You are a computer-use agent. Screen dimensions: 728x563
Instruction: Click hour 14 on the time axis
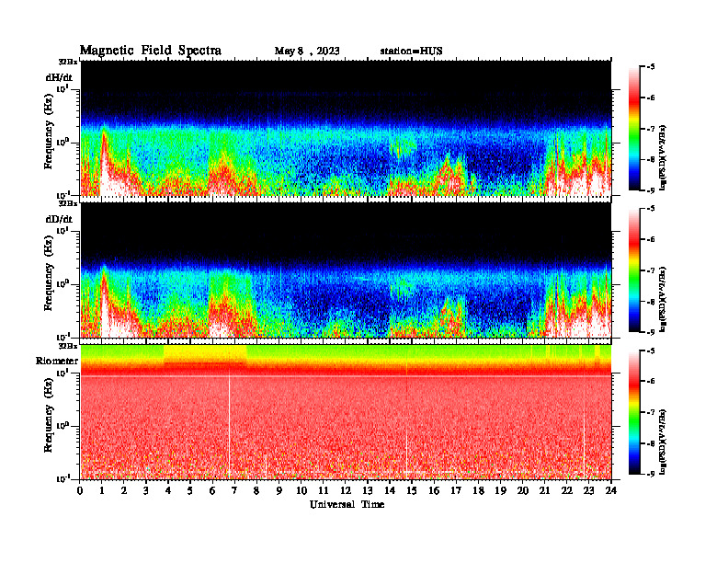click(390, 490)
